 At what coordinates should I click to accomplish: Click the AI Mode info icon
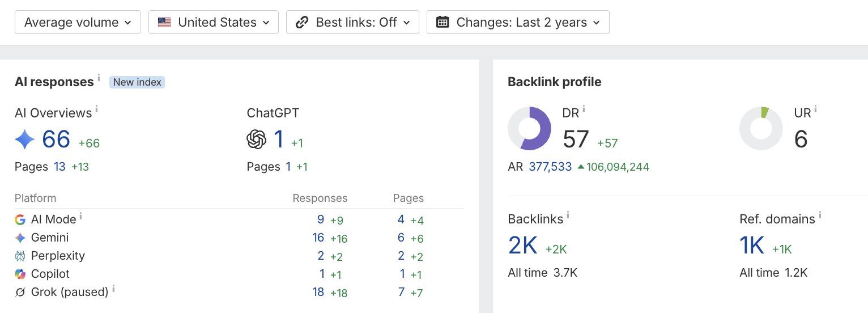click(81, 215)
